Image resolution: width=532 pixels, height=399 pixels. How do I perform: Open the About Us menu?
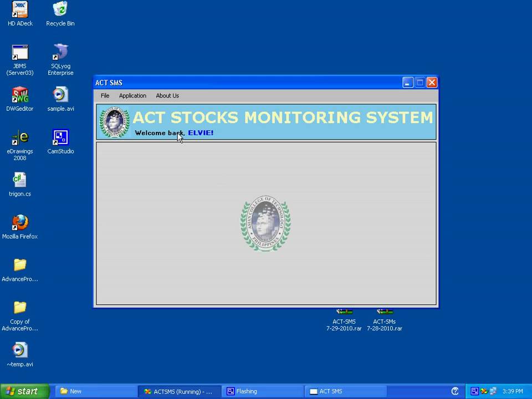[x=167, y=96]
